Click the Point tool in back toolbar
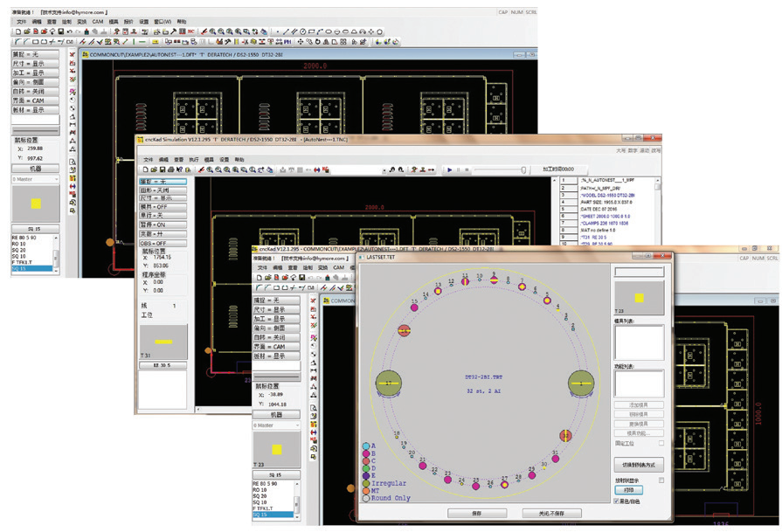 point(277,31)
